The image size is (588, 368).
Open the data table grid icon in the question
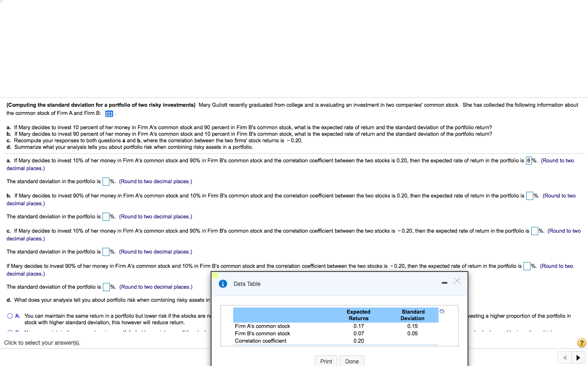pyautogui.click(x=109, y=114)
